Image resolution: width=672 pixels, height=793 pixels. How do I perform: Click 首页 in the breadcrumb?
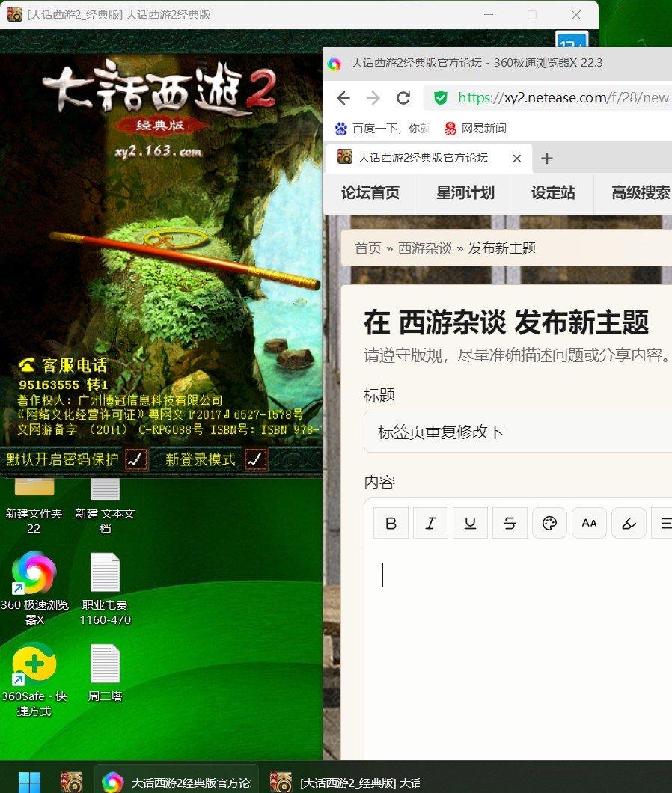click(368, 248)
